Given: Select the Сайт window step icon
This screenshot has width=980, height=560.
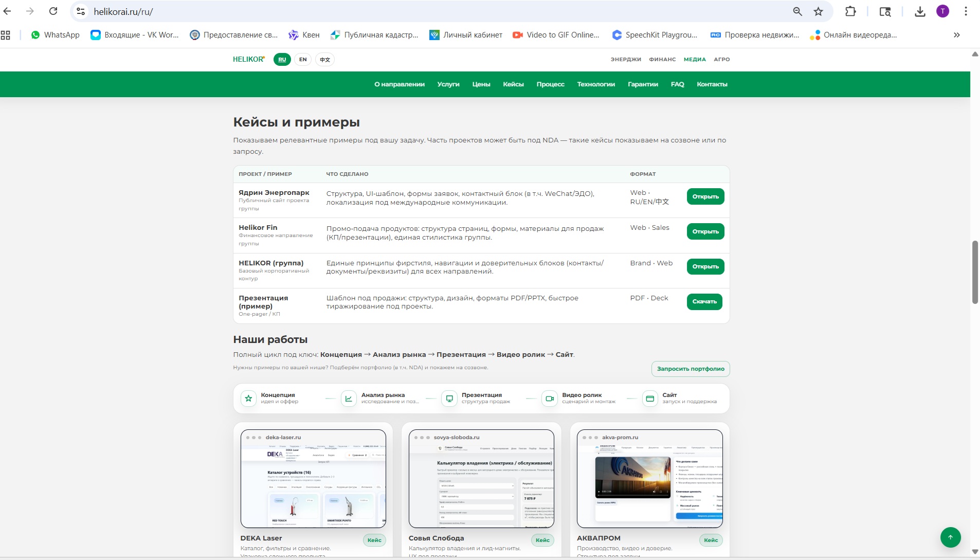Looking at the screenshot, I should click(650, 399).
